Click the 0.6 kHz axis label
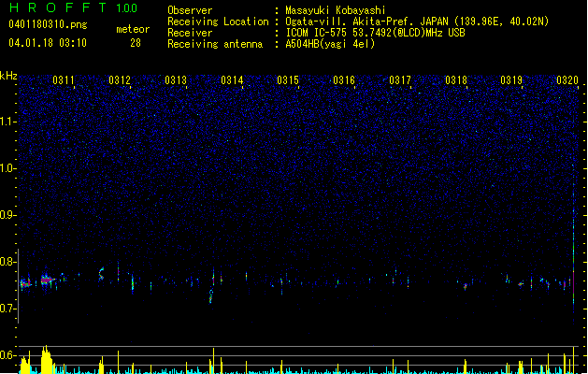This screenshot has width=588, height=374. [7, 355]
